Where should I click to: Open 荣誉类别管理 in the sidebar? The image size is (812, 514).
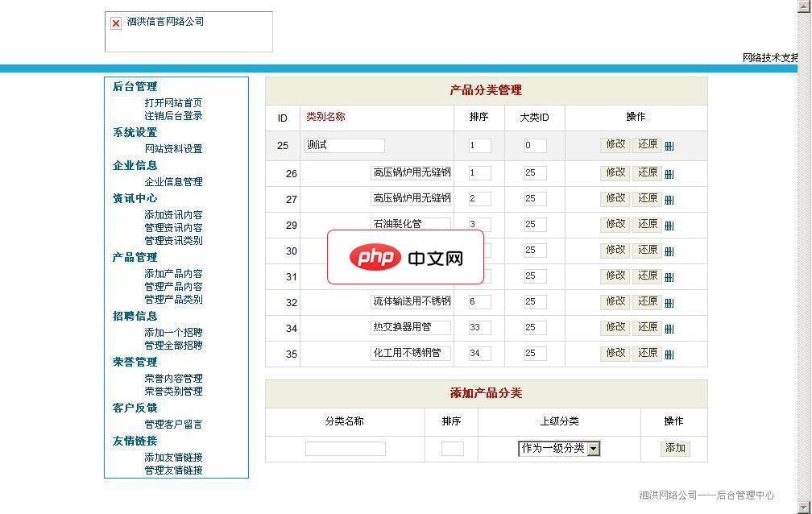tap(175, 392)
